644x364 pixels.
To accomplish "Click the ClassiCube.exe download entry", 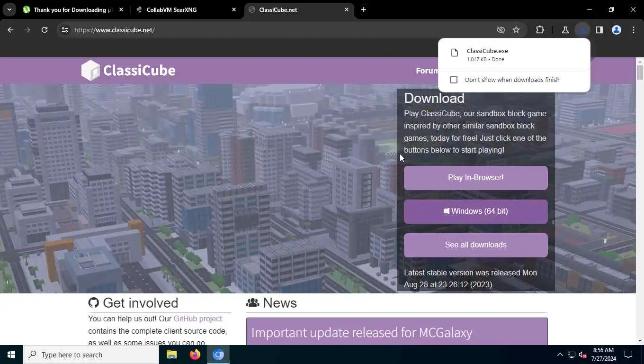I will pos(514,55).
